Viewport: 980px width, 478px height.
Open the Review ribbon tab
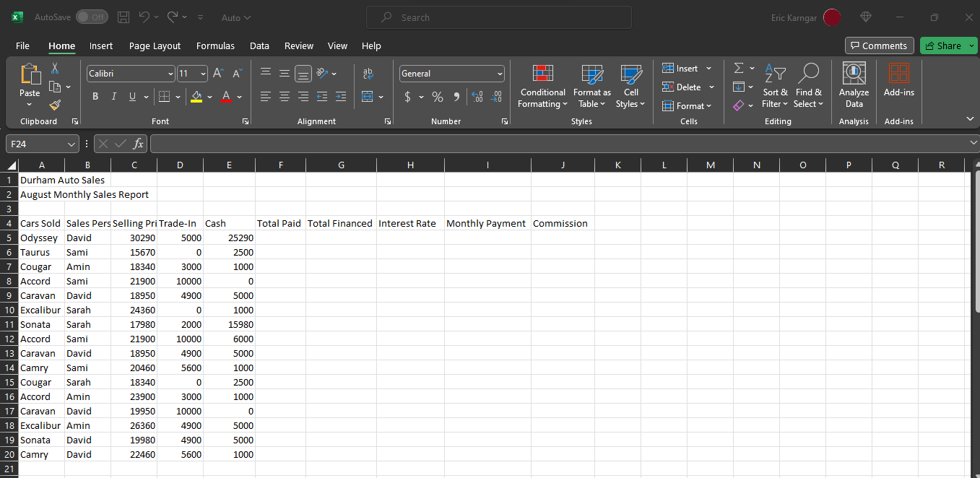298,45
